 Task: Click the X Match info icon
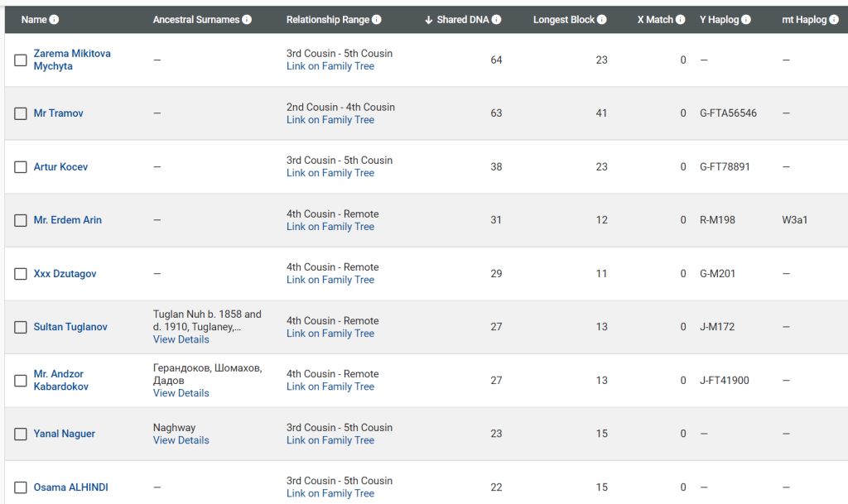pyautogui.click(x=682, y=20)
